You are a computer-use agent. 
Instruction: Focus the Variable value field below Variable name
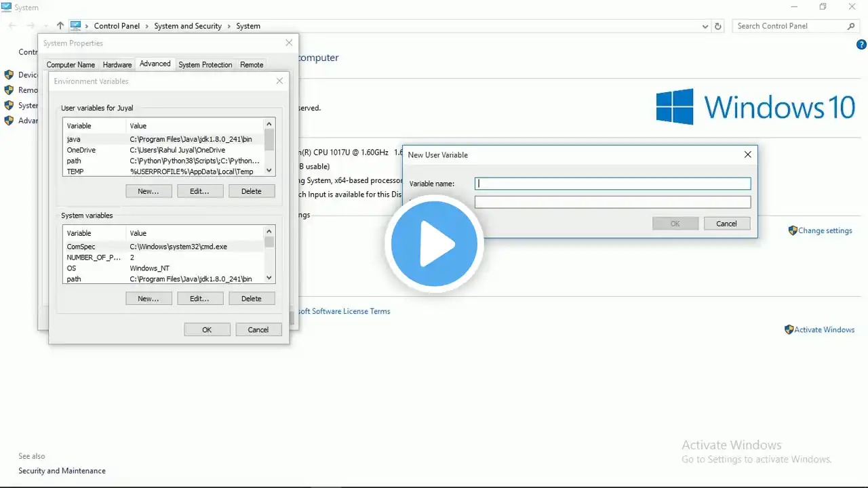coord(613,202)
